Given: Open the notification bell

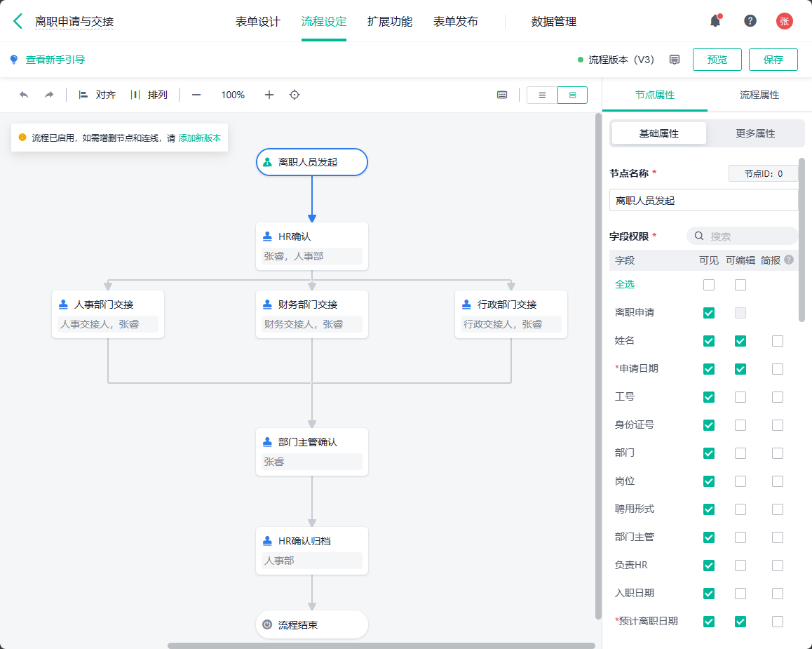Looking at the screenshot, I should (716, 21).
